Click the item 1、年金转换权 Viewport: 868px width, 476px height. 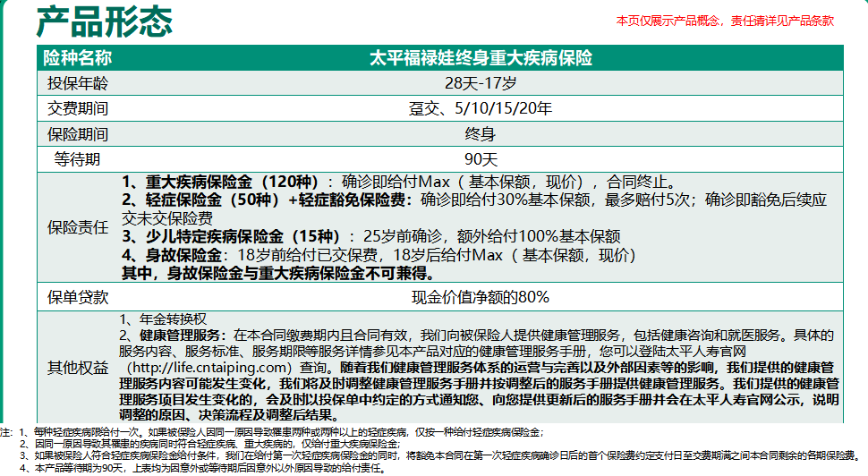[x=163, y=319]
